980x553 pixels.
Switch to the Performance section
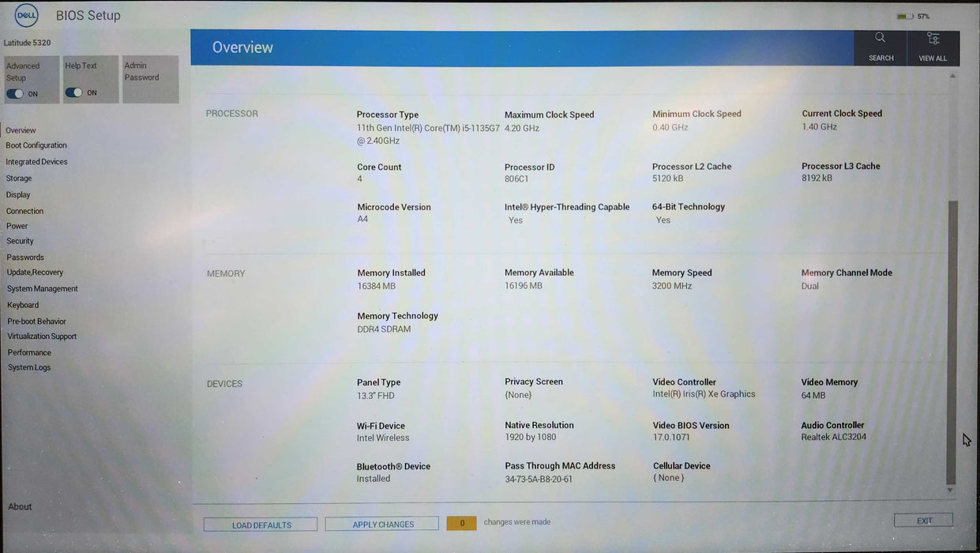coord(28,352)
